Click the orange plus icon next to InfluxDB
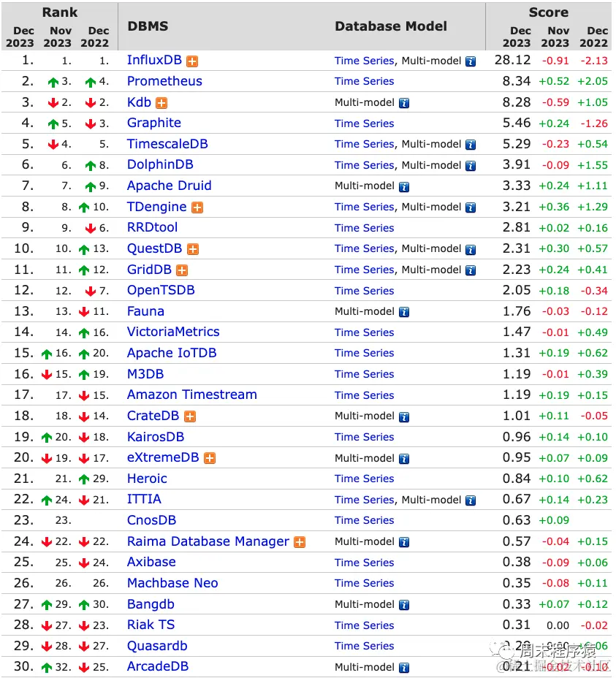The height and width of the screenshot is (678, 616). tap(192, 61)
